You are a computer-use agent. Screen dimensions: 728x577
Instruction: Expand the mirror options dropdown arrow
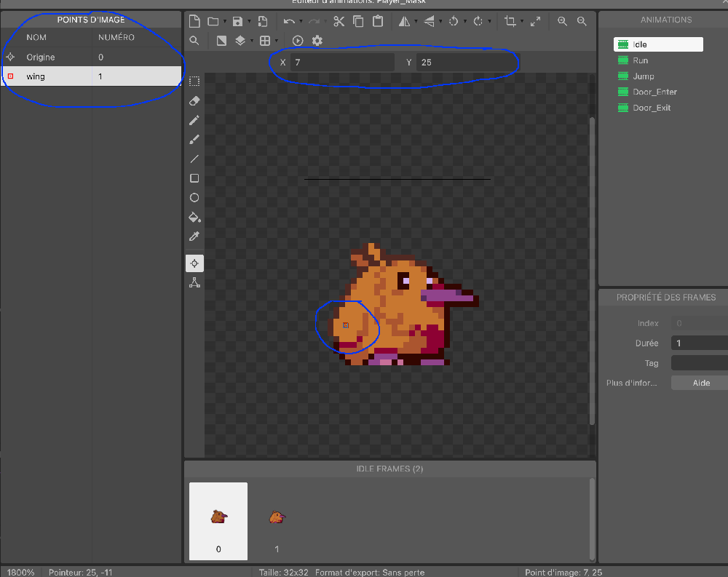tap(416, 22)
